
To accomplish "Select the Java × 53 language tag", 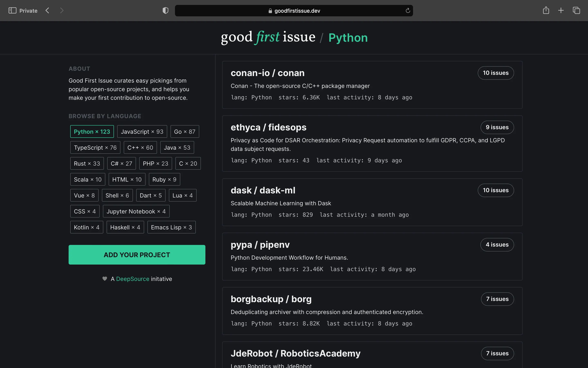I will coord(177,147).
